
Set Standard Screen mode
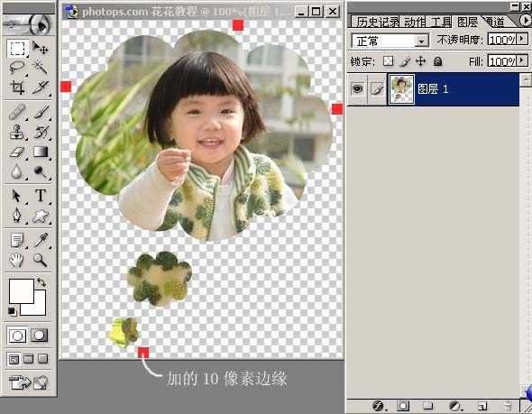pos(14,359)
